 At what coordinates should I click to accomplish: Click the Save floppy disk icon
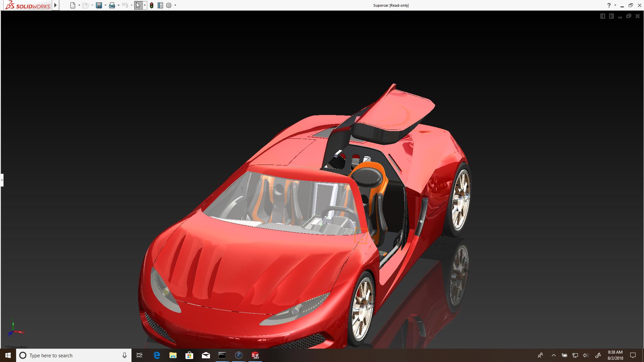99,5
